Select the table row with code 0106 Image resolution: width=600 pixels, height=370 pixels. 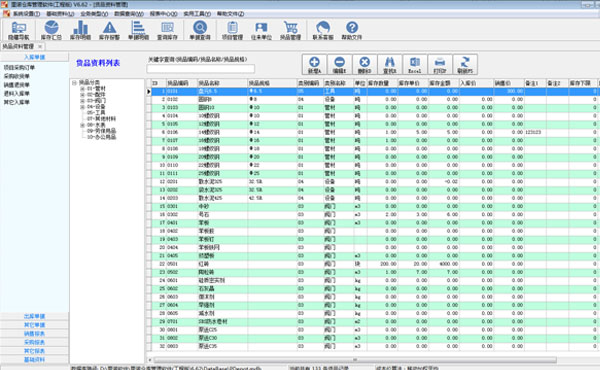point(374,132)
